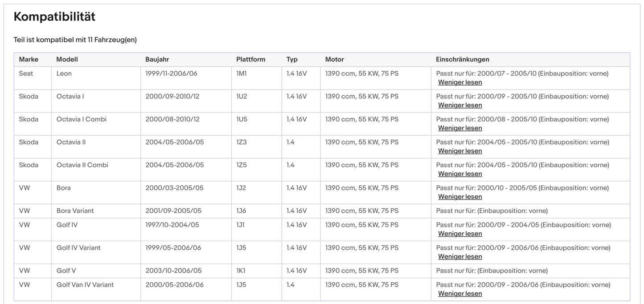
Task: Collapse restrictions text for Golf IV 1J1
Action: tap(460, 234)
